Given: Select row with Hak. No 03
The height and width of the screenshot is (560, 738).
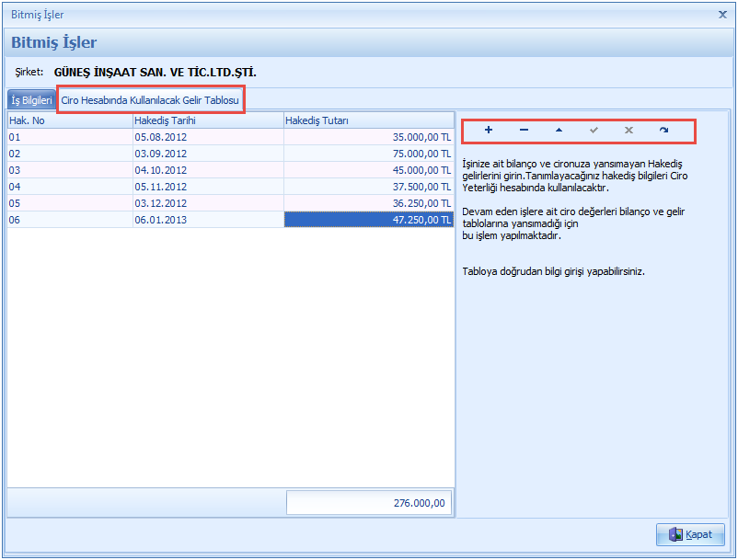Looking at the screenshot, I should coord(69,170).
